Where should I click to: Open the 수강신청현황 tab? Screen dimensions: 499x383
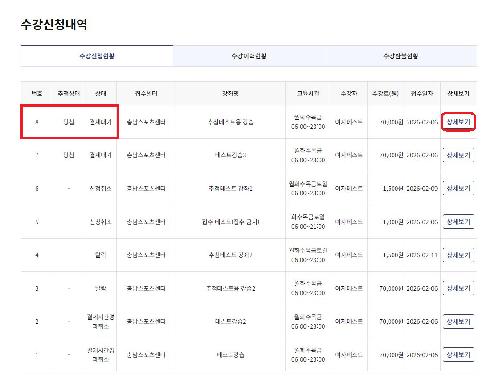coord(97,56)
